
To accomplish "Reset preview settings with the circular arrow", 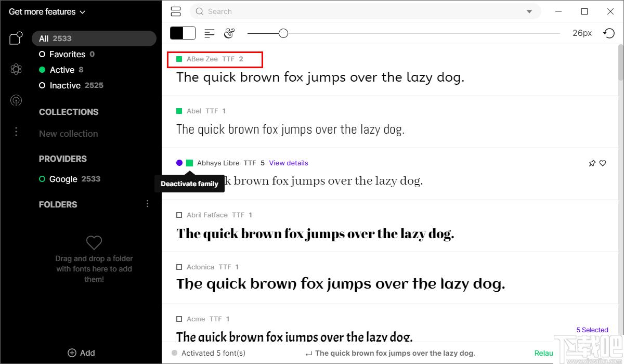I will point(609,33).
